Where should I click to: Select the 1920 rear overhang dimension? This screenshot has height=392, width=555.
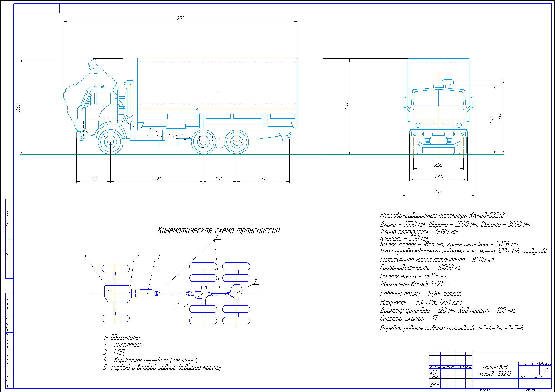[x=263, y=178]
